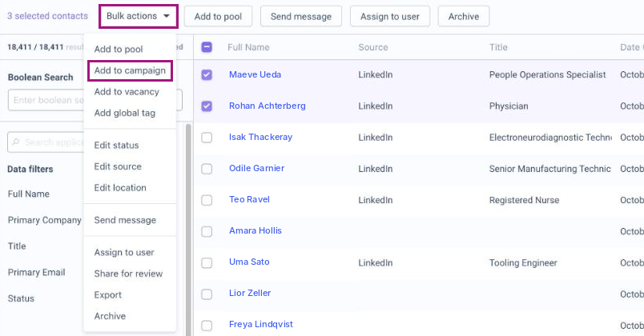Click the Assign to user toolbar button
Image resolution: width=644 pixels, height=336 pixels.
pos(390,17)
